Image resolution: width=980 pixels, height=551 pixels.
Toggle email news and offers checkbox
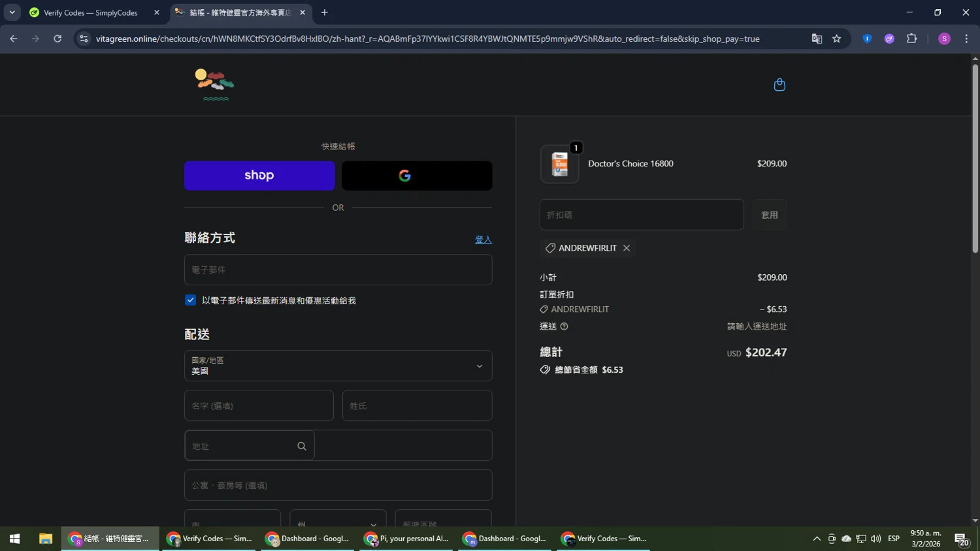[190, 300]
